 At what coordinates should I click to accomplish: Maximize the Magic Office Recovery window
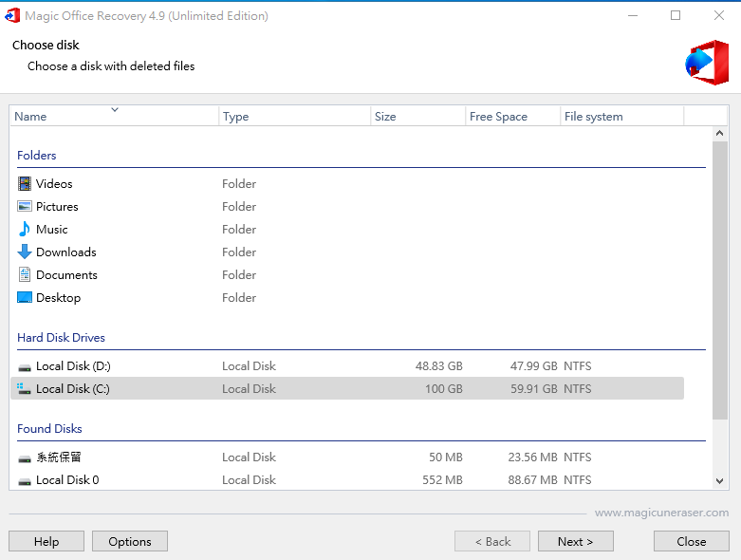coord(676,15)
